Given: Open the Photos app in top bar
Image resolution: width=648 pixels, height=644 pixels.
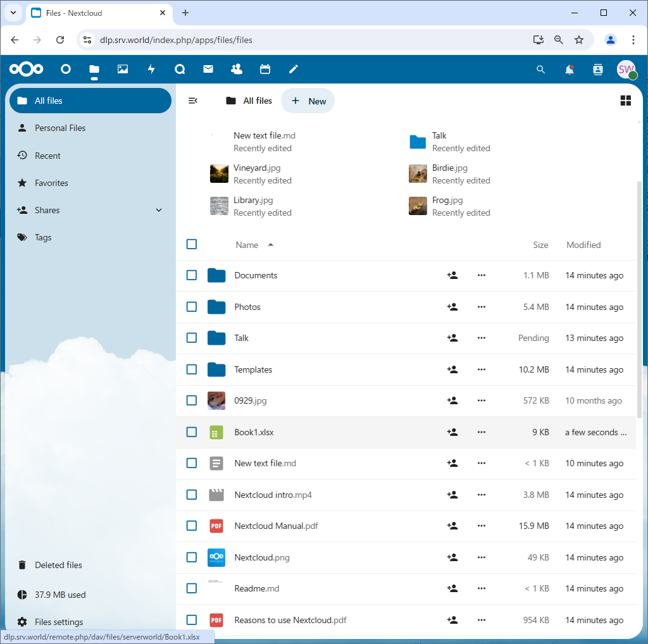Looking at the screenshot, I should 123,69.
